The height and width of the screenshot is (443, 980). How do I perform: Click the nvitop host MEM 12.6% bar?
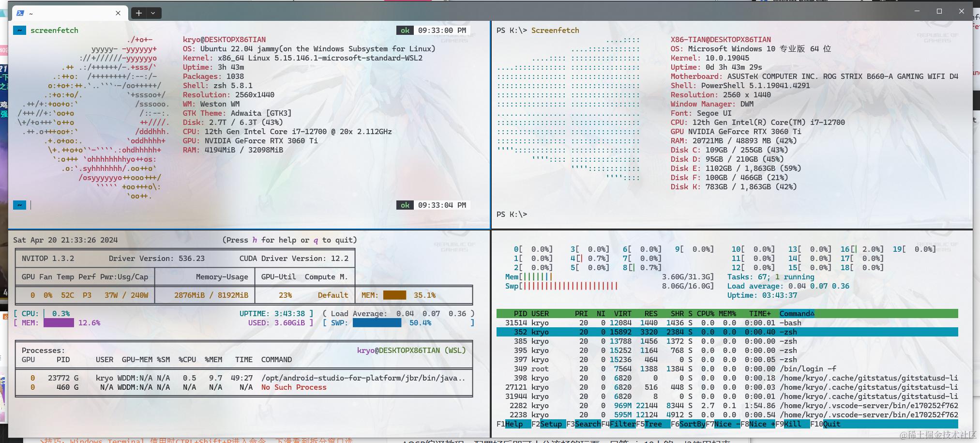coord(59,323)
